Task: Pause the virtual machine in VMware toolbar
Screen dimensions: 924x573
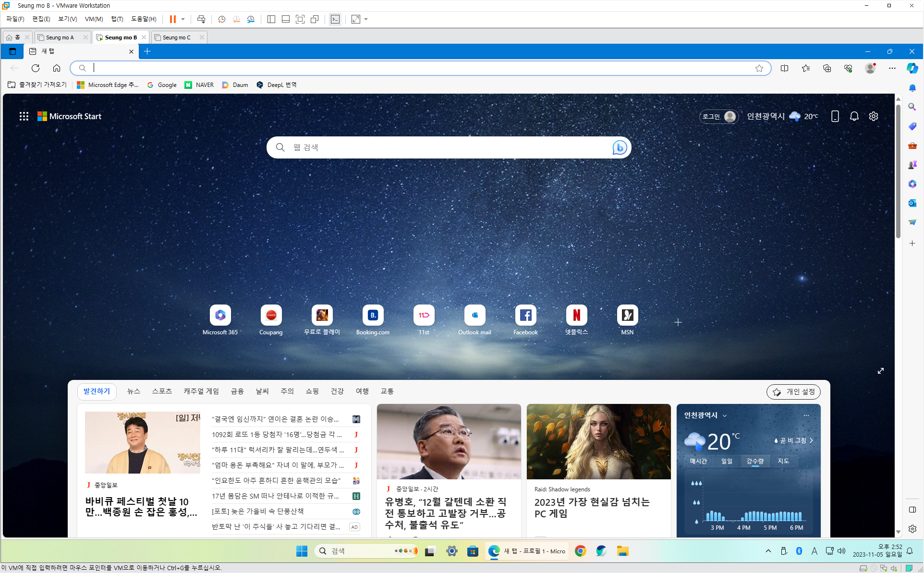Action: tap(172, 19)
